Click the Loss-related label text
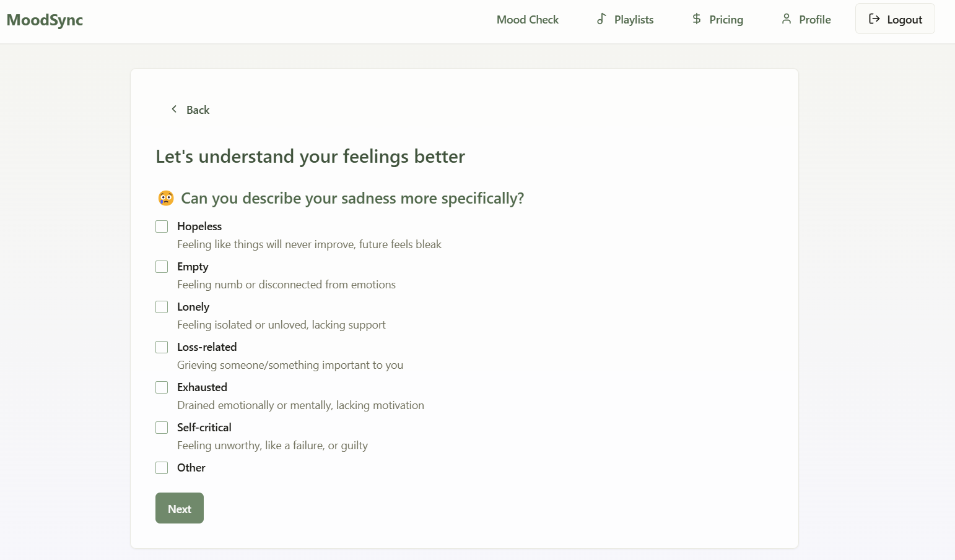 click(x=207, y=347)
